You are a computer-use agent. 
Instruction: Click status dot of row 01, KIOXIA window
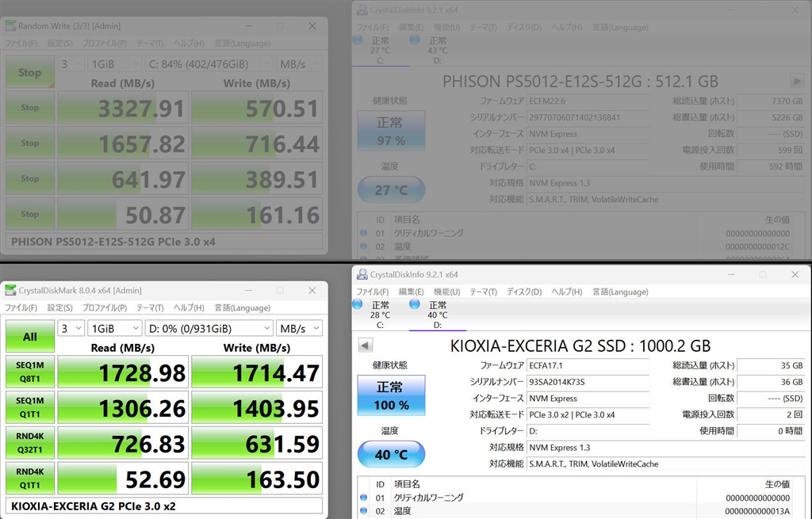pos(363,498)
